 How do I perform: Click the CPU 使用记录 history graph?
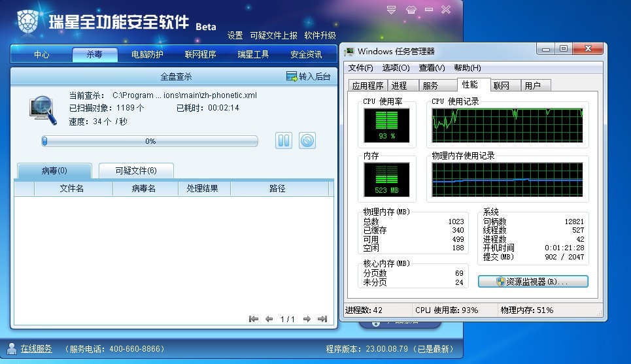[507, 125]
